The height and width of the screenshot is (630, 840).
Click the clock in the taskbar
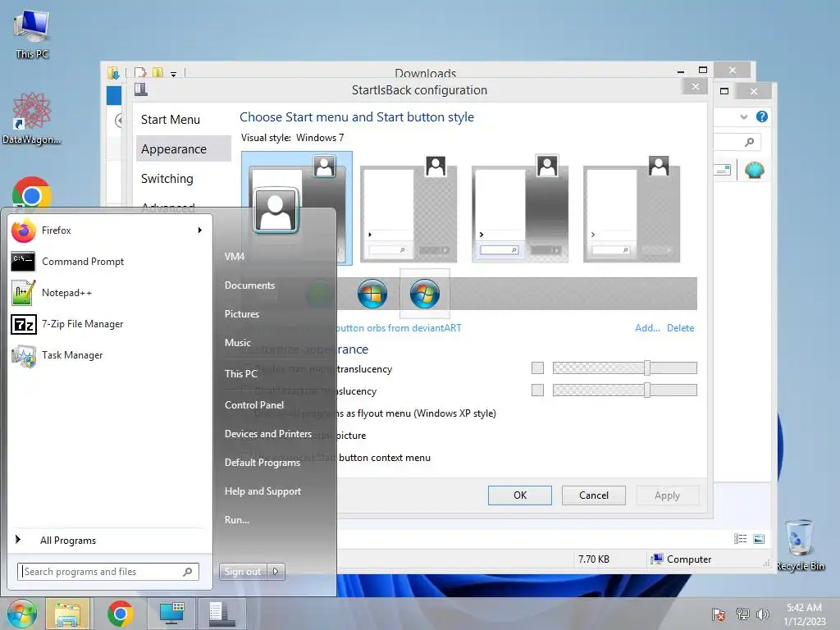point(804,614)
